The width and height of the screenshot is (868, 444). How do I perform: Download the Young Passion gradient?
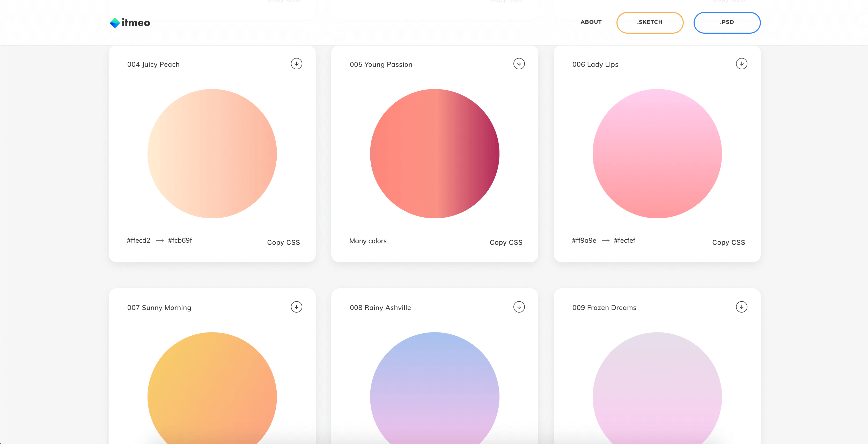point(519,64)
